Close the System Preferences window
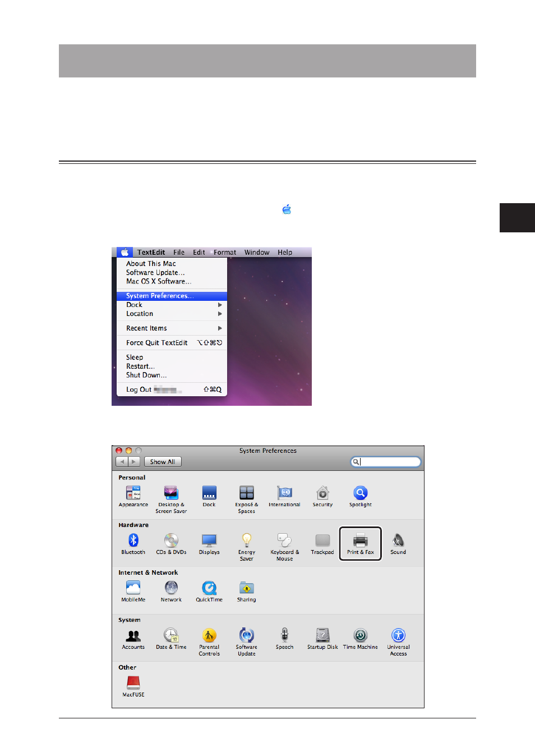 click(x=119, y=451)
